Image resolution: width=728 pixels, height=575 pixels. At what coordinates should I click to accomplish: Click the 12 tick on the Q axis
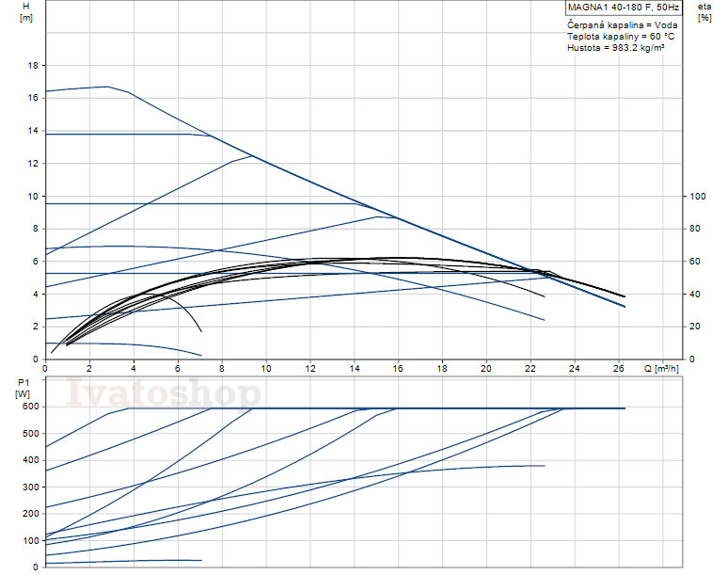point(309,370)
